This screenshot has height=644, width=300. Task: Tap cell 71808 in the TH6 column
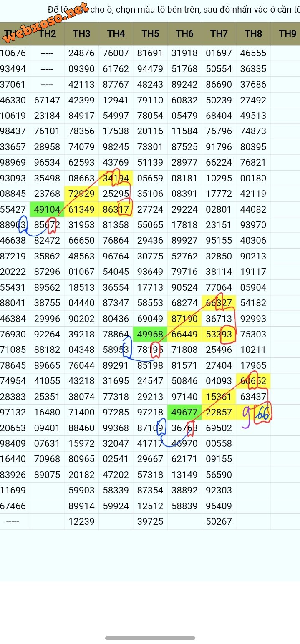click(184, 350)
